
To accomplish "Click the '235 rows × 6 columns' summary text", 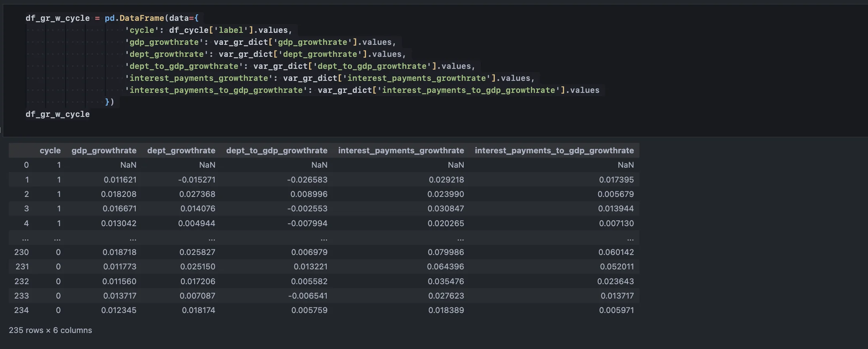I will [50, 330].
